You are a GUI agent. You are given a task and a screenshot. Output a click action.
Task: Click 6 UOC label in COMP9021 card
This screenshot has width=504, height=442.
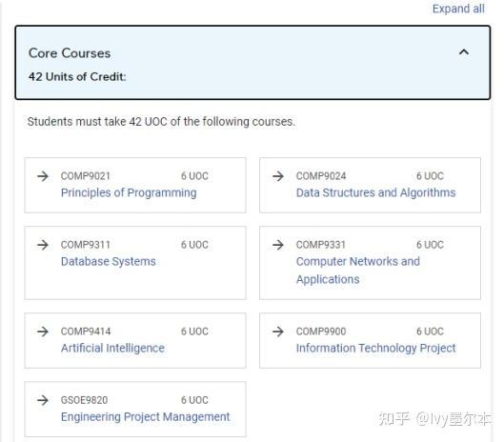click(x=194, y=176)
